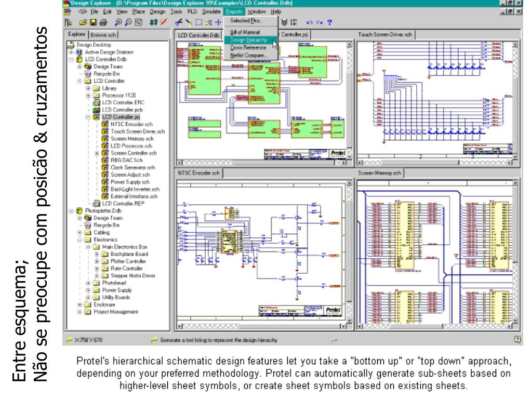Switch to the Browse sch panel tab

(x=103, y=35)
